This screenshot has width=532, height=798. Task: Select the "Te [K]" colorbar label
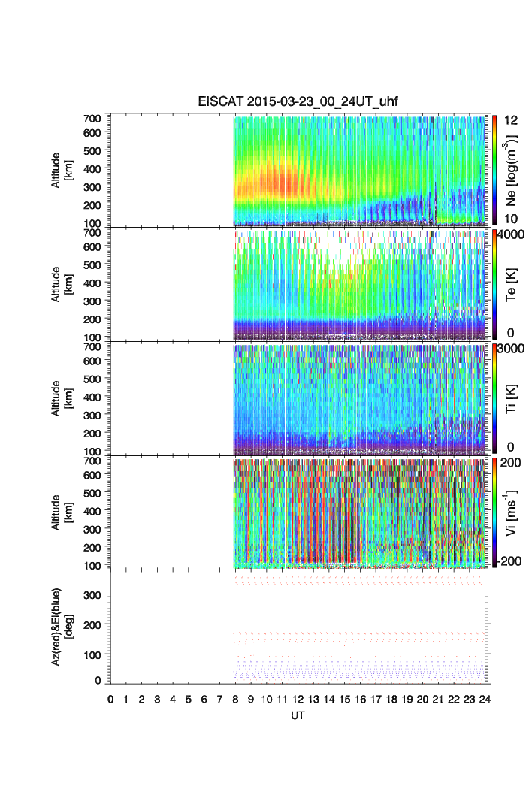click(511, 285)
